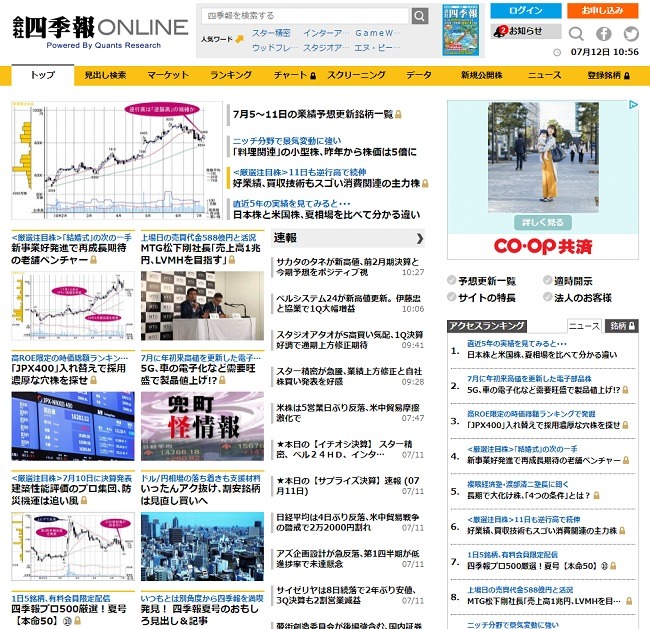The image size is (650, 629).
Task: Click the CO-OP 共済 ad logo
Action: [x=543, y=246]
